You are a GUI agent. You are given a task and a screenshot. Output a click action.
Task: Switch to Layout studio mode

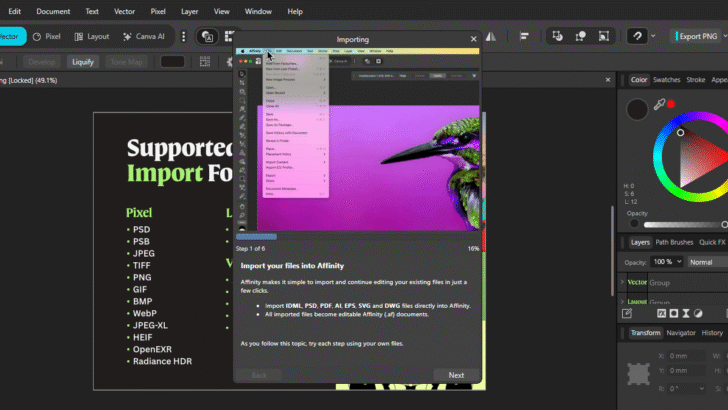92,36
